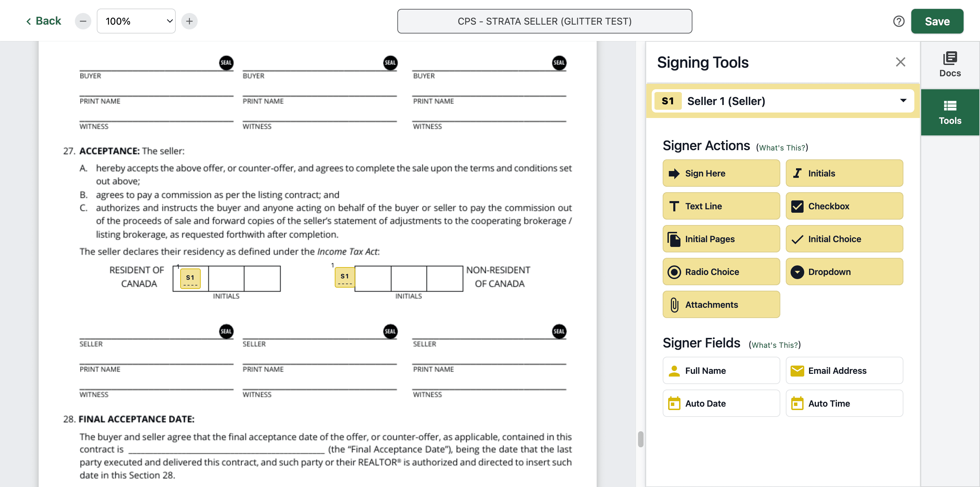This screenshot has width=980, height=487.
Task: Select the S1 initials tag beside Non-Resident boxes
Action: coord(345,277)
